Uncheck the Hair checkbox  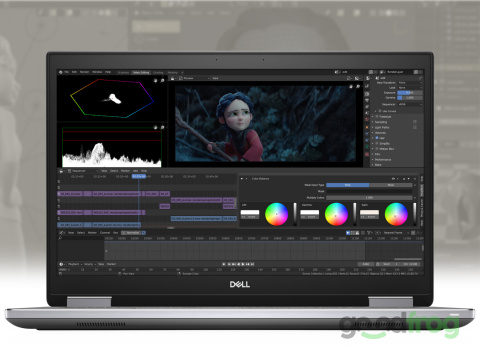point(377,138)
